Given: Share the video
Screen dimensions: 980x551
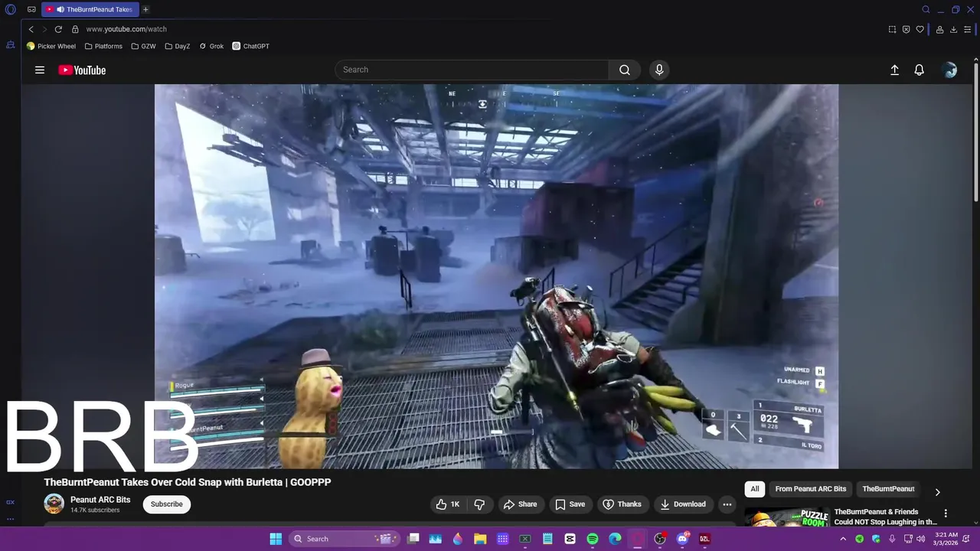Looking at the screenshot, I should tap(520, 504).
